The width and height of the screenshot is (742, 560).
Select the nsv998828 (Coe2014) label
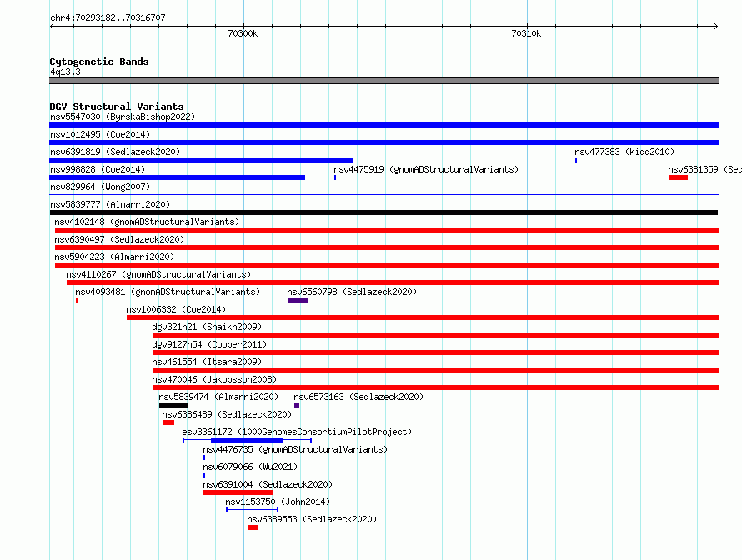coord(98,169)
